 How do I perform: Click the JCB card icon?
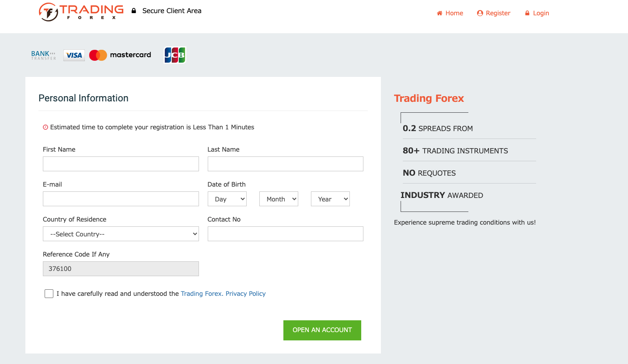click(x=175, y=55)
